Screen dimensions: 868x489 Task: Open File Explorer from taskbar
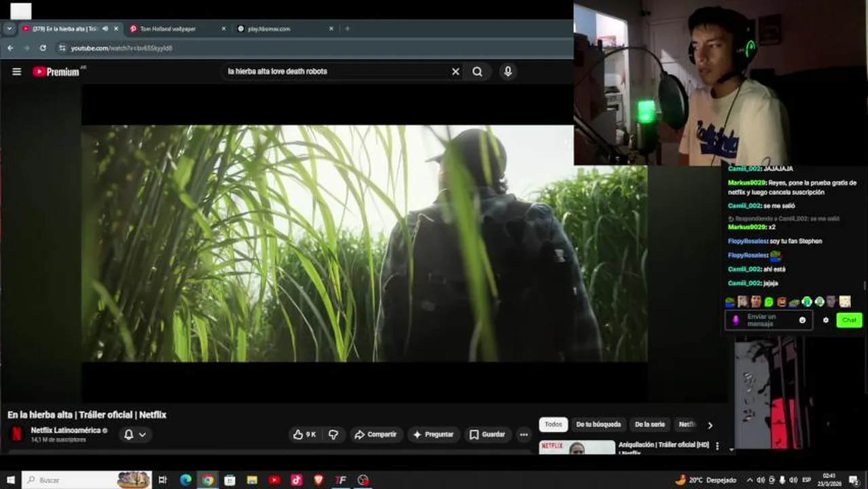tap(252, 480)
